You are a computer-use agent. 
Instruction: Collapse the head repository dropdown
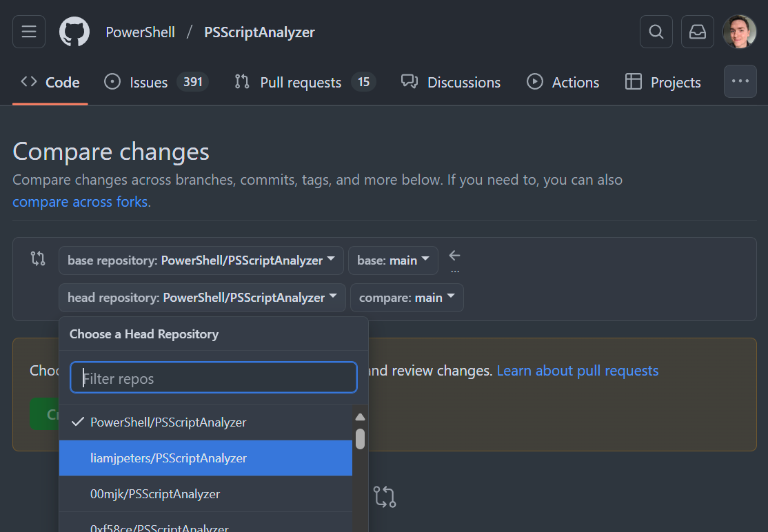pyautogui.click(x=202, y=298)
